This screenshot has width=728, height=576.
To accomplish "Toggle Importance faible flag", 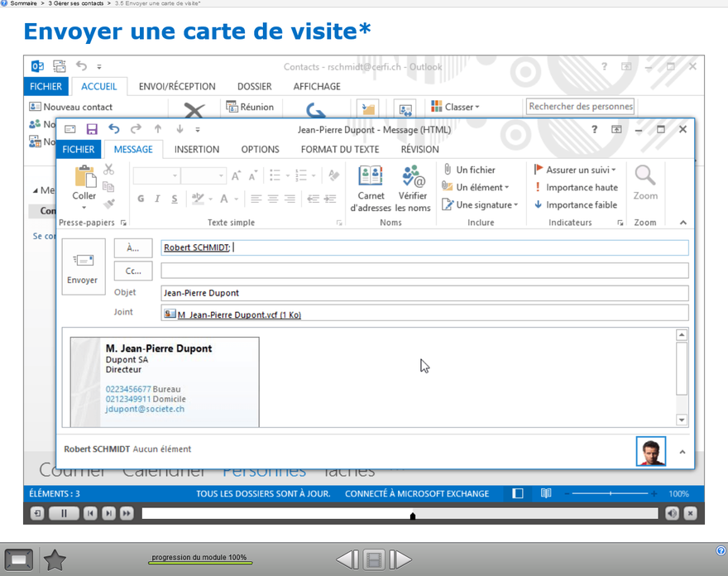I will point(576,204).
